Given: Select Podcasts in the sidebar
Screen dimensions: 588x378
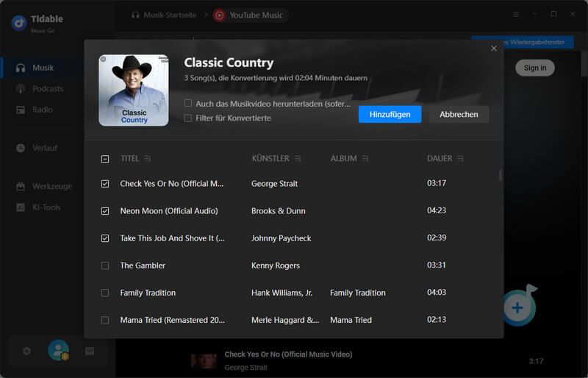Looking at the screenshot, I should pyautogui.click(x=48, y=89).
